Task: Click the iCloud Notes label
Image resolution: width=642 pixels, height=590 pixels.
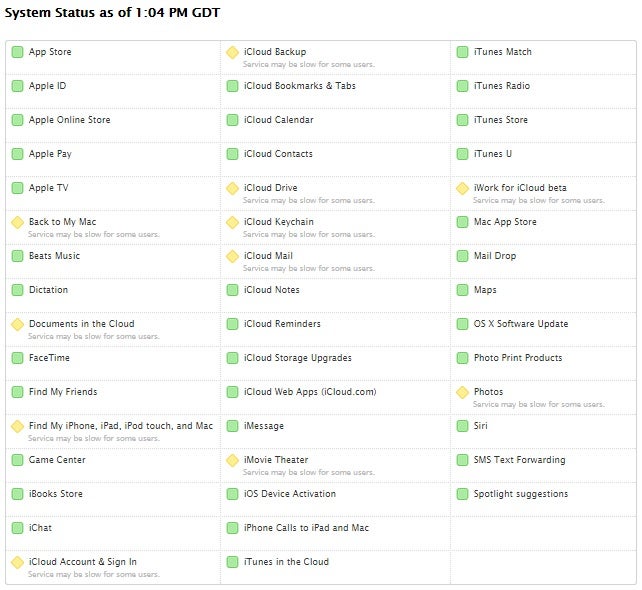Action: click(x=271, y=290)
